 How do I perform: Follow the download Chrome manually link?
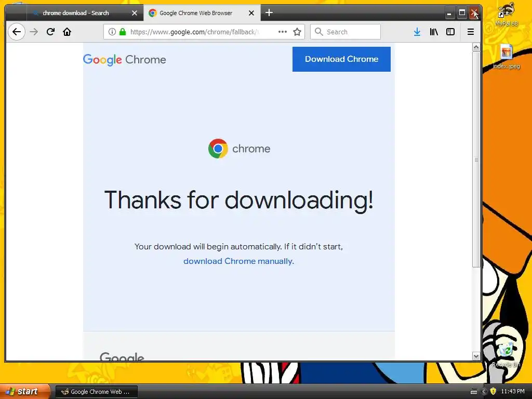tap(238, 261)
